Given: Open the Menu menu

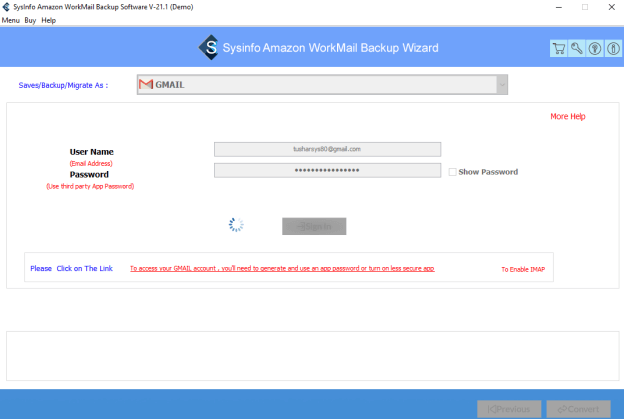Looking at the screenshot, I should (x=11, y=20).
